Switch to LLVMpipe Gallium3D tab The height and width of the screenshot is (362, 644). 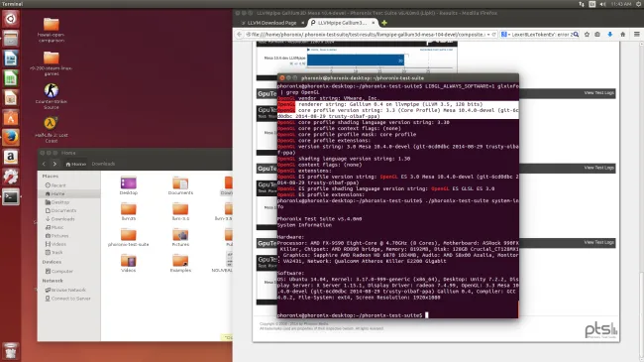(342, 23)
